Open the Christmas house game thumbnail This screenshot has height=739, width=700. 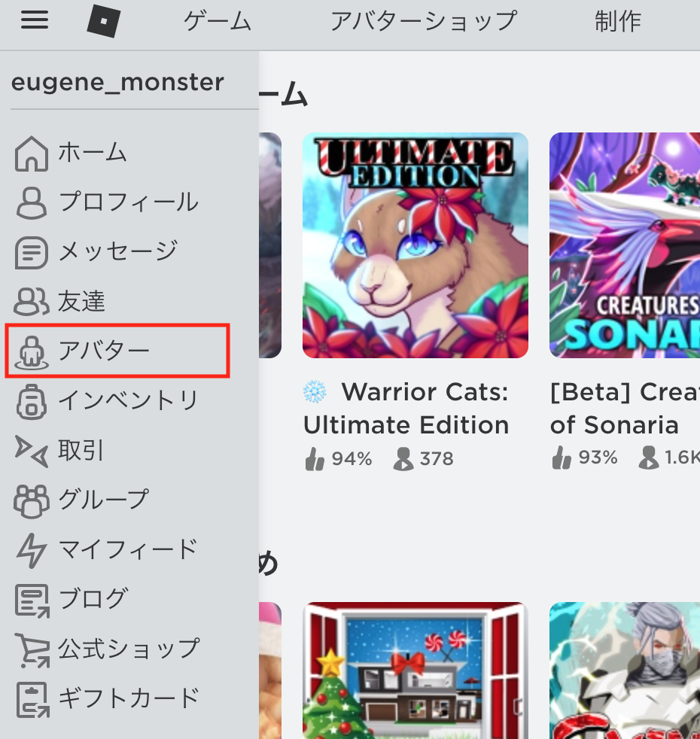click(415, 671)
